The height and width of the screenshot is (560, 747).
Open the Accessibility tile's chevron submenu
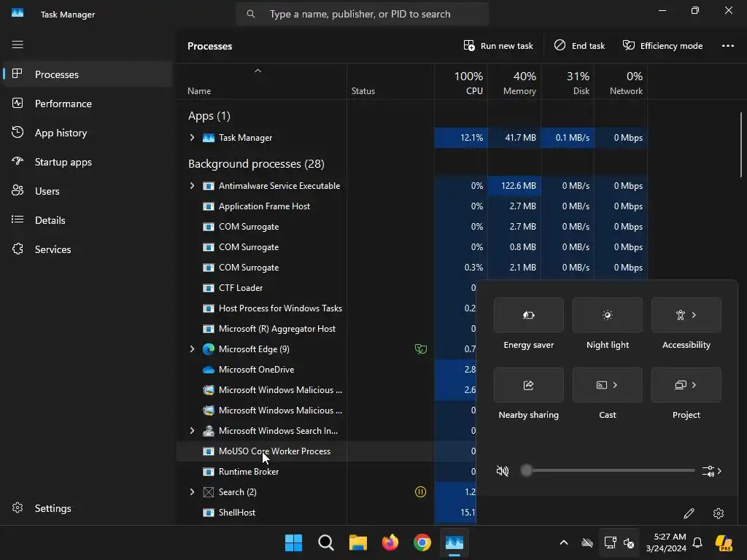[694, 315]
